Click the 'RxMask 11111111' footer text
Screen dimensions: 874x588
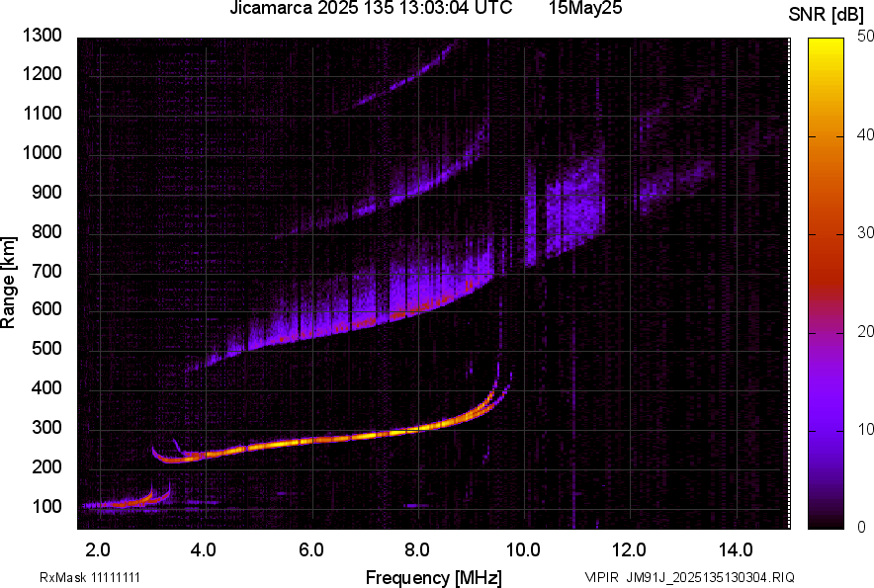[x=90, y=577]
